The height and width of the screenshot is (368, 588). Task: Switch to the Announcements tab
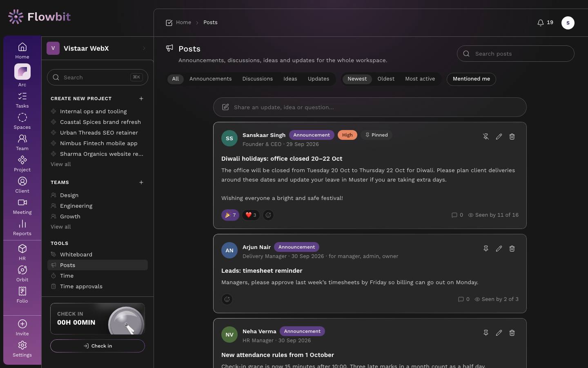(x=210, y=79)
